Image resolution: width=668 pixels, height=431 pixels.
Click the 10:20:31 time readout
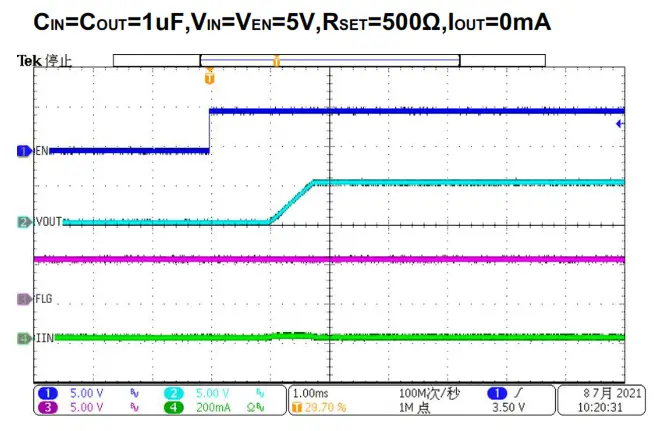(x=599, y=408)
